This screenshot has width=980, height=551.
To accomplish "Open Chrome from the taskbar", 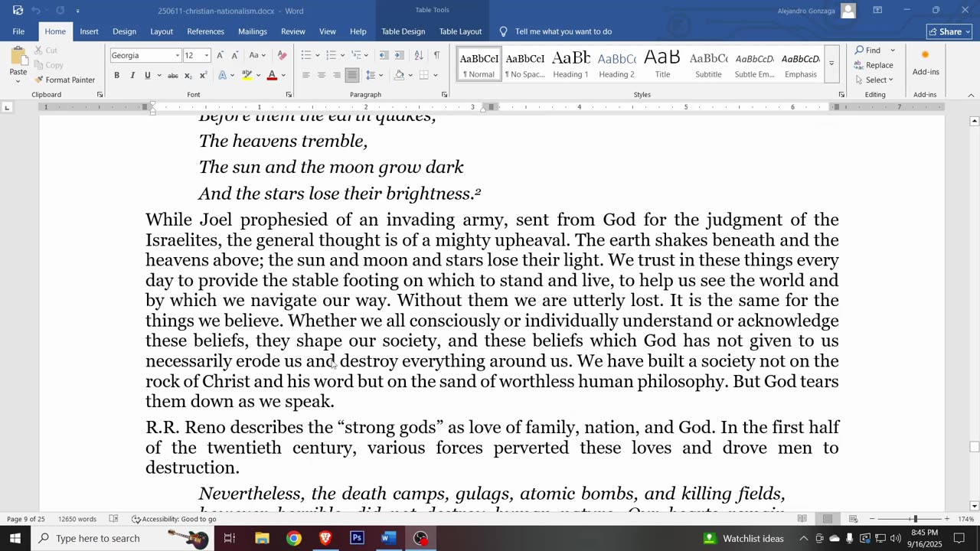I will pos(294,538).
